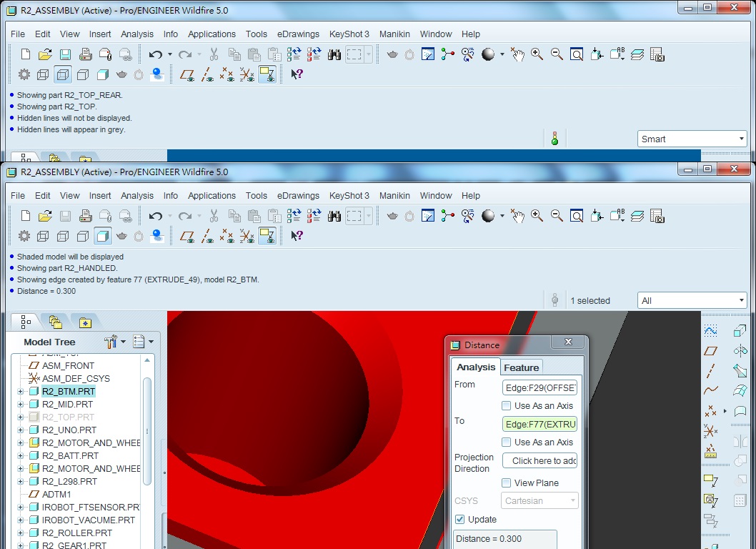
Task: Click the From reference field Edge:F29
Action: point(540,388)
